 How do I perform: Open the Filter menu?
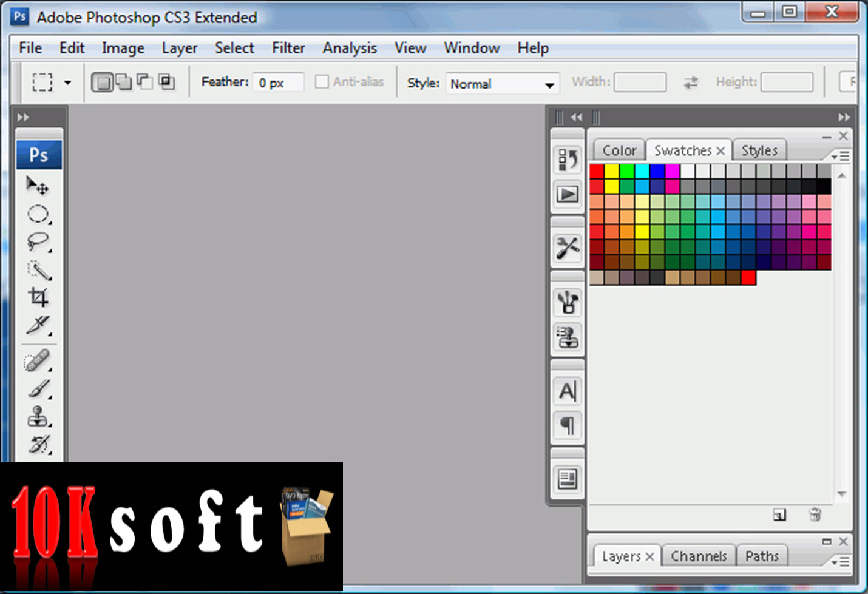(x=288, y=48)
